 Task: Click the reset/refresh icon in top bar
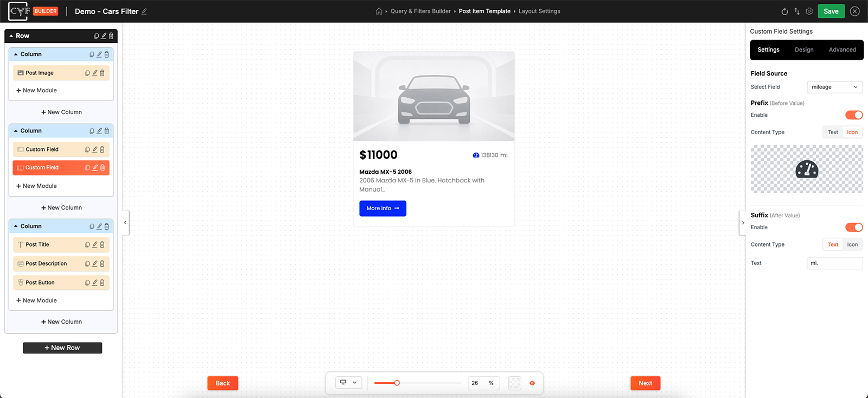(x=784, y=11)
